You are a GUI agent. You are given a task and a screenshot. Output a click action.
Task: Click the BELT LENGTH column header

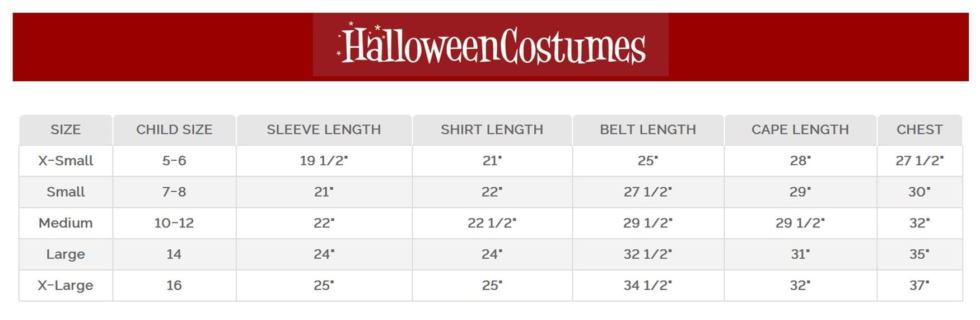click(648, 130)
